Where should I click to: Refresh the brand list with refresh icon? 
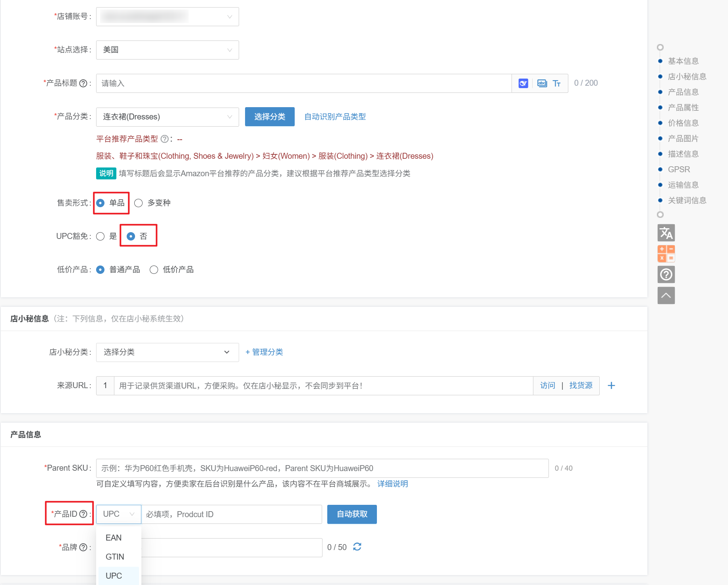point(357,547)
